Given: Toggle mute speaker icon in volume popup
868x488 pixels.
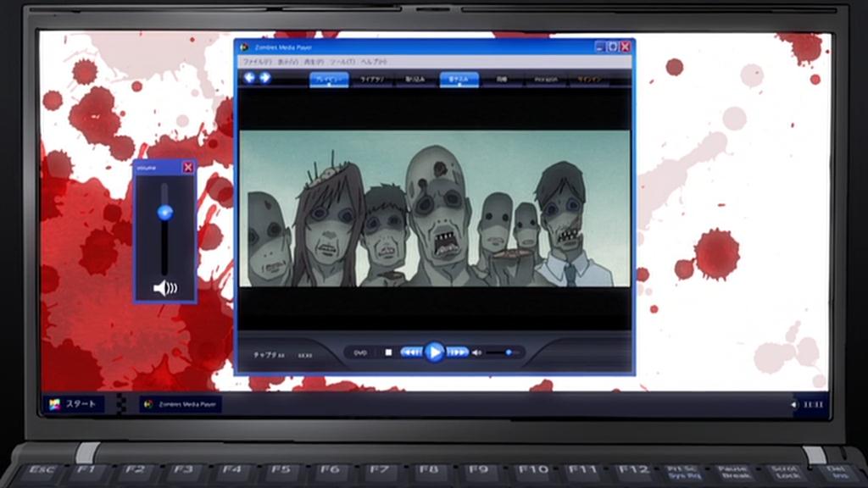Looking at the screenshot, I should tap(165, 288).
